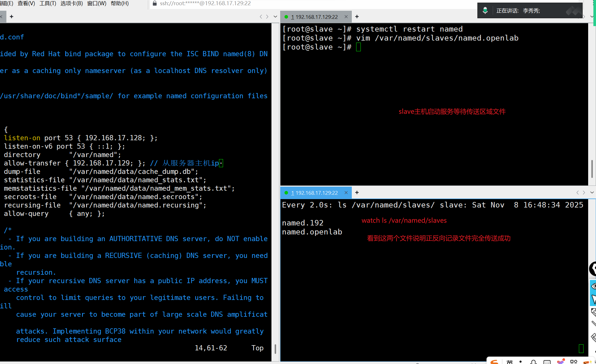Toggle the arrow pointer annotation tool
Image resolution: width=596 pixels, height=364 pixels.
[x=593, y=299]
